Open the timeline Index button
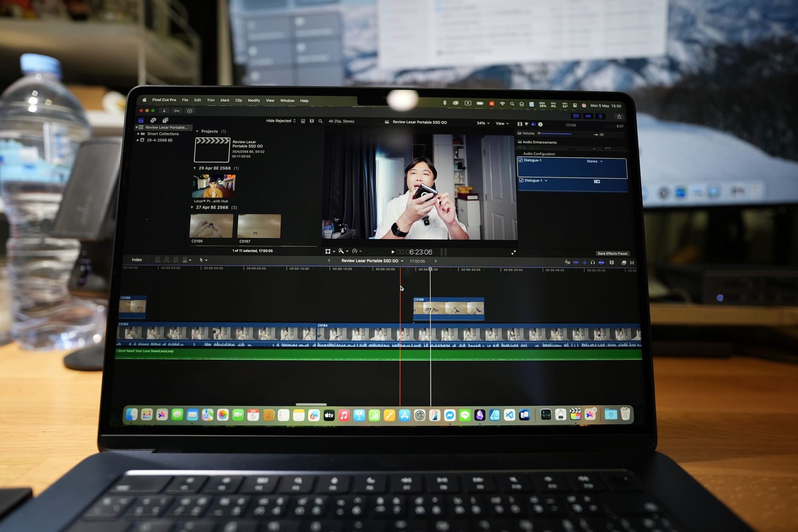Screen dimensions: 798x532 137,259
